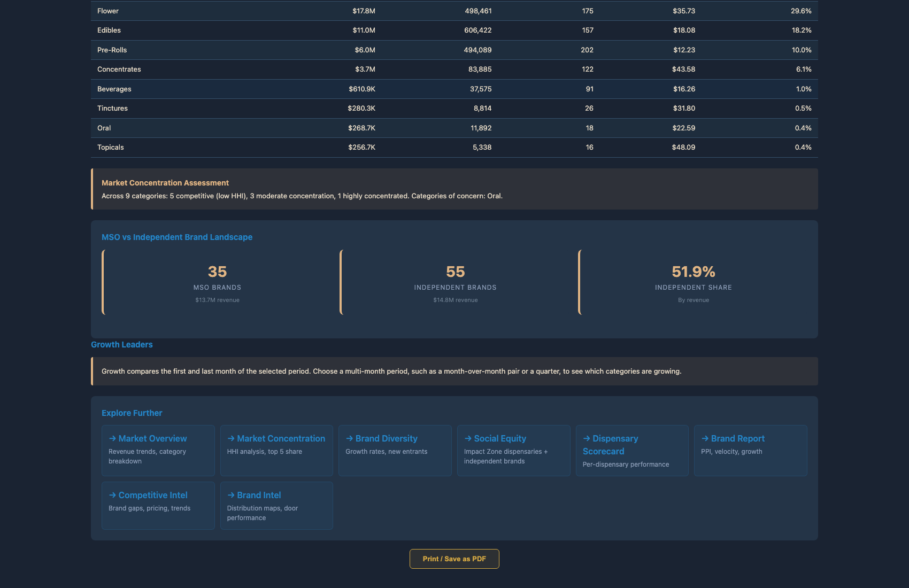
Task: Select the Topicals category row label
Action: 111,148
